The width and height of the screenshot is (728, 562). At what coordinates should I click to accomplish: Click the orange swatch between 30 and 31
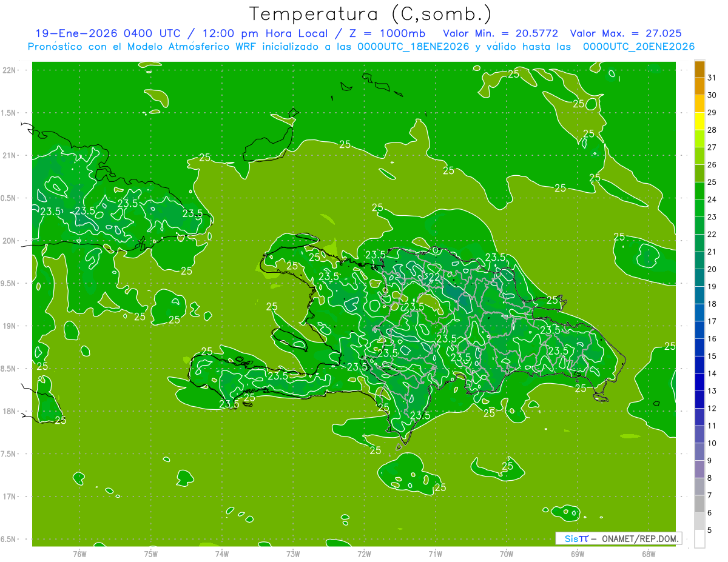(x=699, y=86)
